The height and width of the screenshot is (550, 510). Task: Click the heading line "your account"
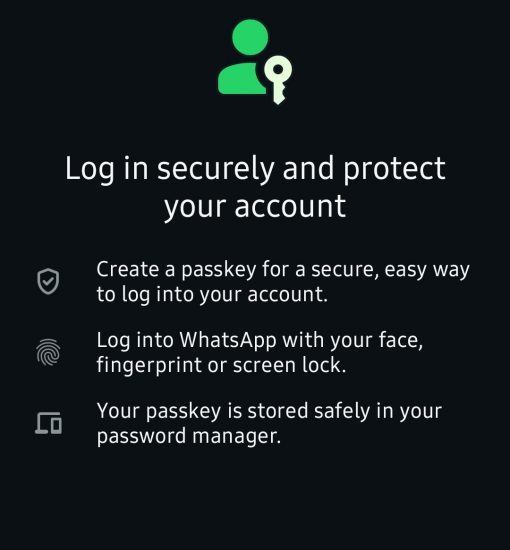pyautogui.click(x=255, y=207)
